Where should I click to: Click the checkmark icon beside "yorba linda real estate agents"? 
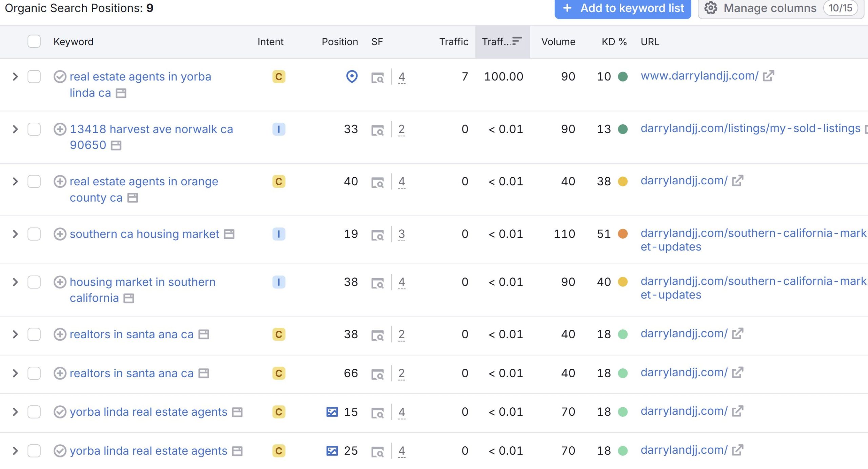(60, 412)
